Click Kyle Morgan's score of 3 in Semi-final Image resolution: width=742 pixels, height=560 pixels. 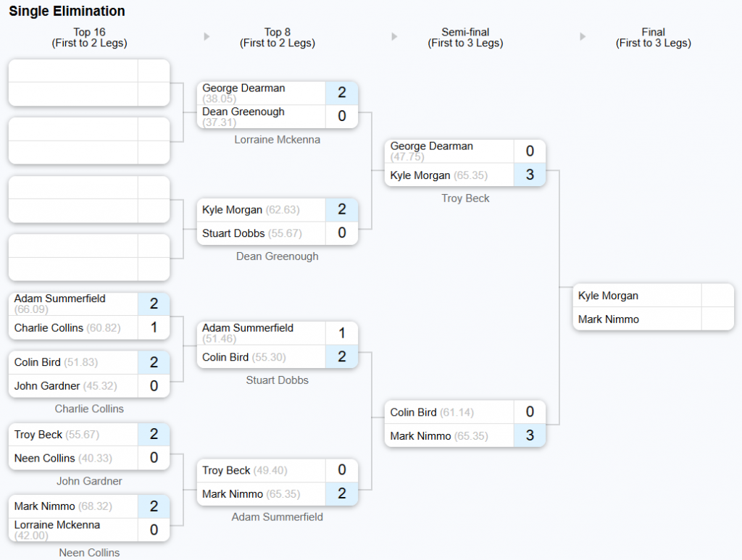click(x=530, y=175)
